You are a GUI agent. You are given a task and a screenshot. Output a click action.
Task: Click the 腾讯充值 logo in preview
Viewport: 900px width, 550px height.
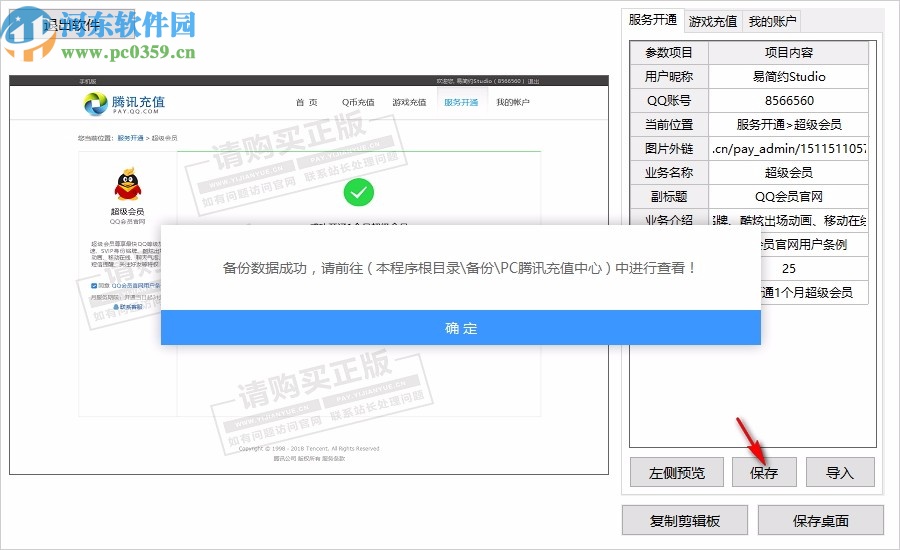tap(125, 104)
